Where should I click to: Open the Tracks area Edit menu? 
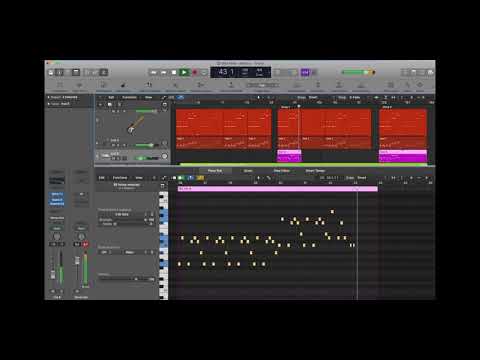(x=111, y=97)
